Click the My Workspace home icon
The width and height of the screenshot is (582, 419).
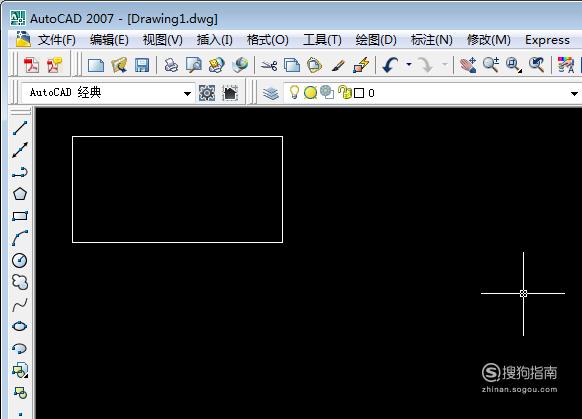[230, 93]
